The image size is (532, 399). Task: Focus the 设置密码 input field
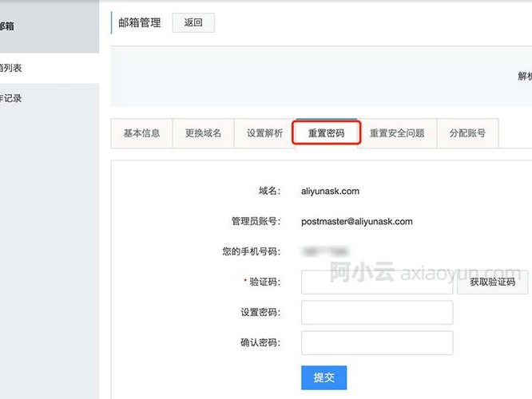click(x=377, y=312)
